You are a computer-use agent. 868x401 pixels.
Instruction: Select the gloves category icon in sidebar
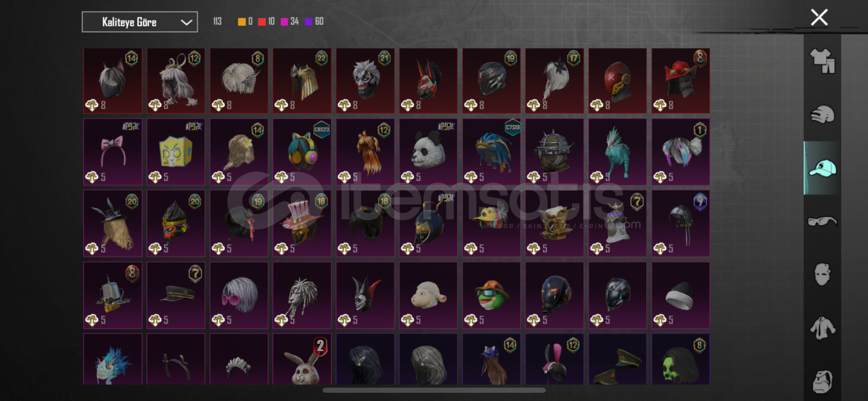click(822, 114)
